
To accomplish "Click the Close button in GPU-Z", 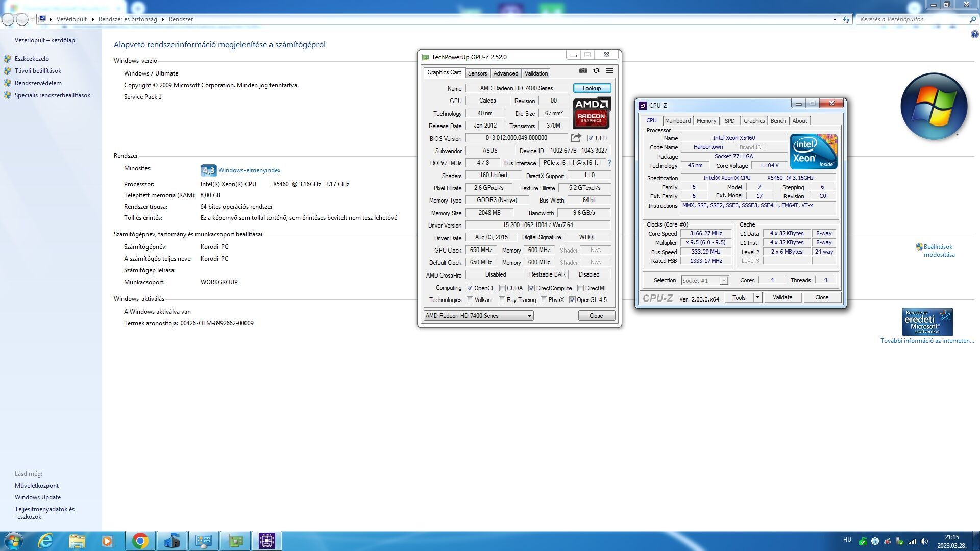I will point(596,316).
